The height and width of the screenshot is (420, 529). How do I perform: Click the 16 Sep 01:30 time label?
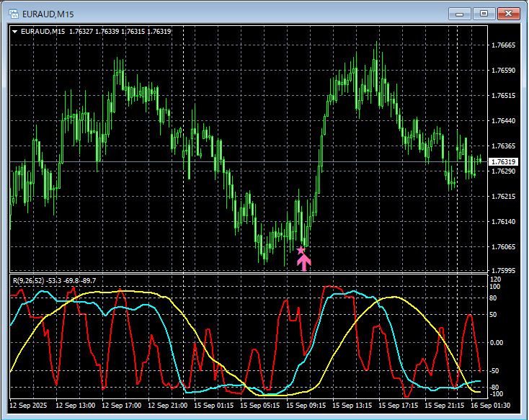[494, 406]
